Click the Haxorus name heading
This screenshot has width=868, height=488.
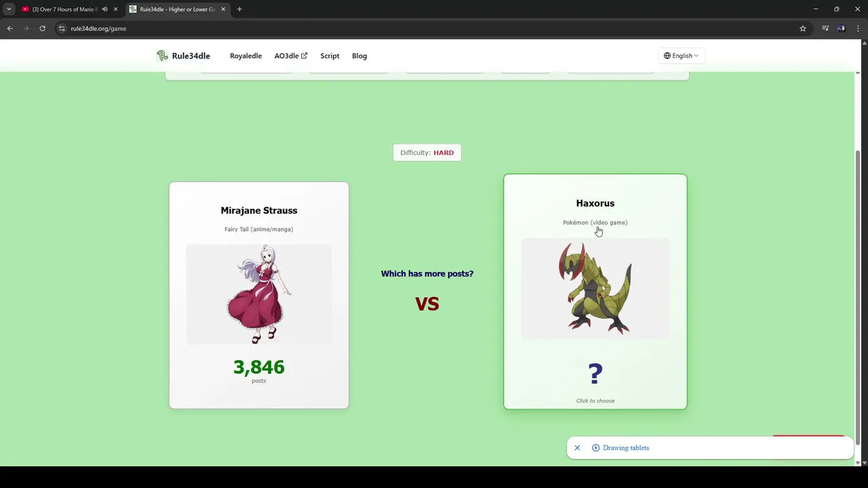tap(595, 203)
